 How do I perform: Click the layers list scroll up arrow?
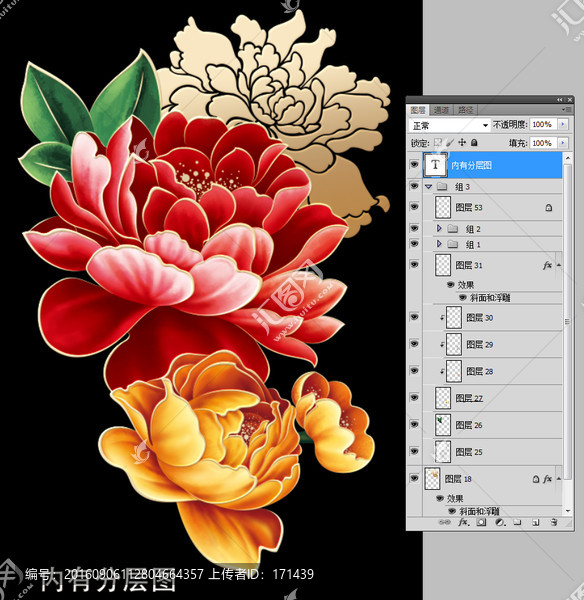coord(568,158)
